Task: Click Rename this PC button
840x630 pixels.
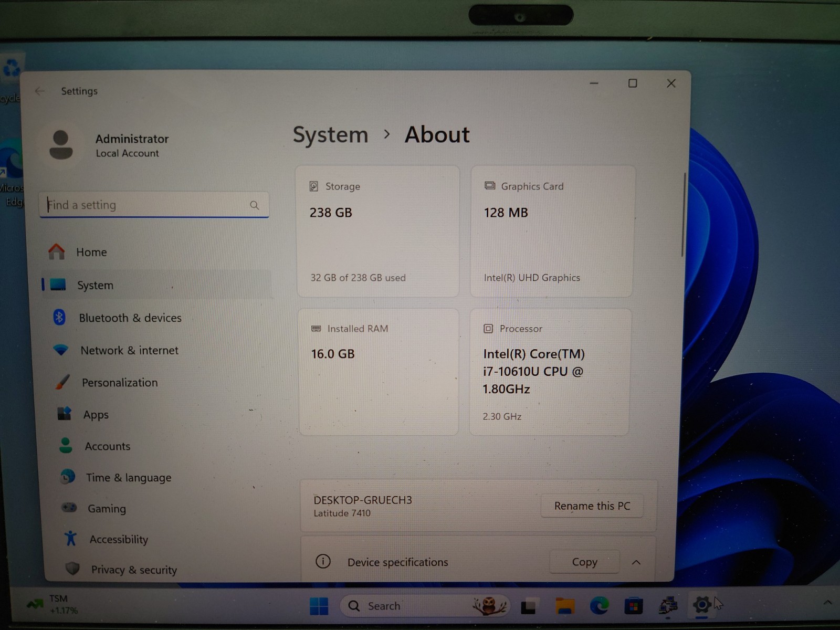Action: [592, 506]
